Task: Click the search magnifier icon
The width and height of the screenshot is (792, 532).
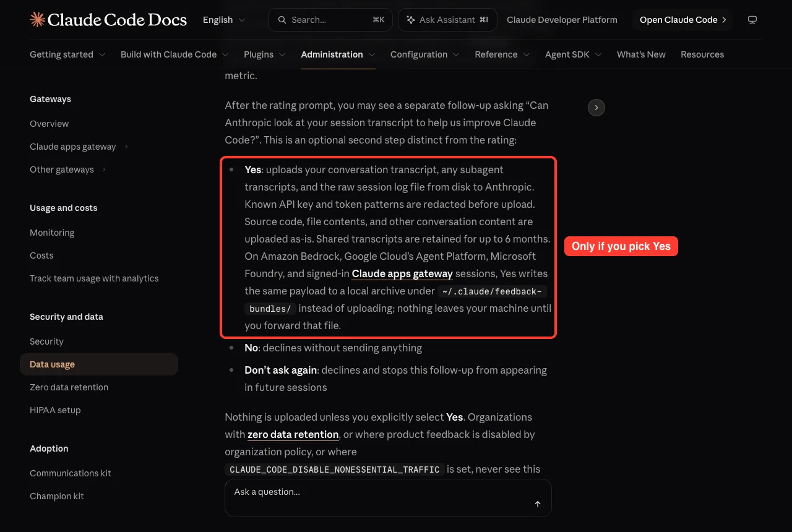Action: (282, 20)
